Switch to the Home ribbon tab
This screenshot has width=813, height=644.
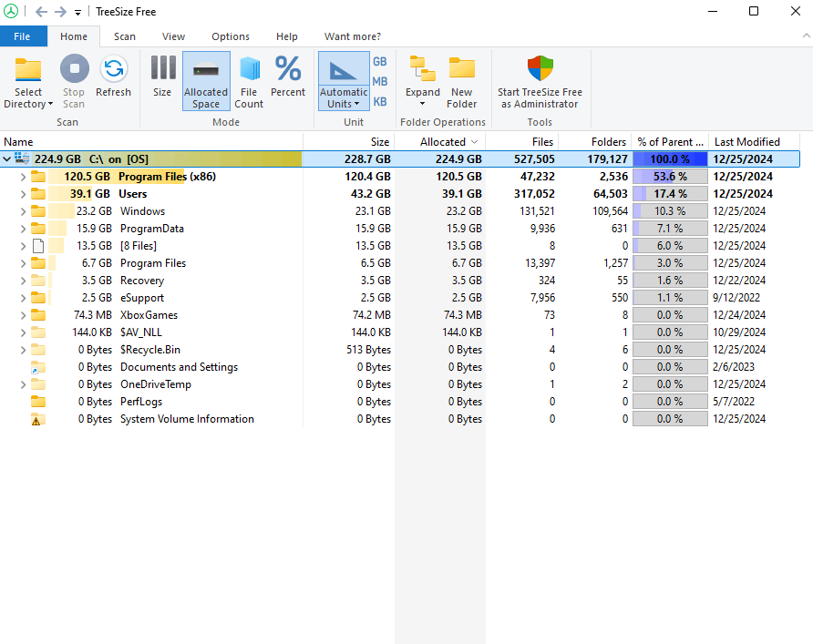tap(74, 36)
